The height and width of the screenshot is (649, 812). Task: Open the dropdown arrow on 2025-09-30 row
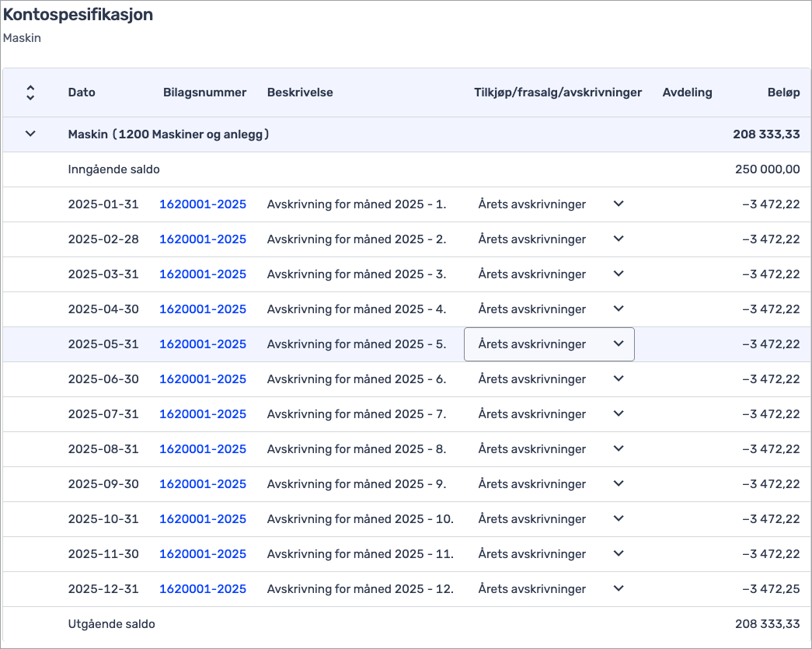point(619,483)
